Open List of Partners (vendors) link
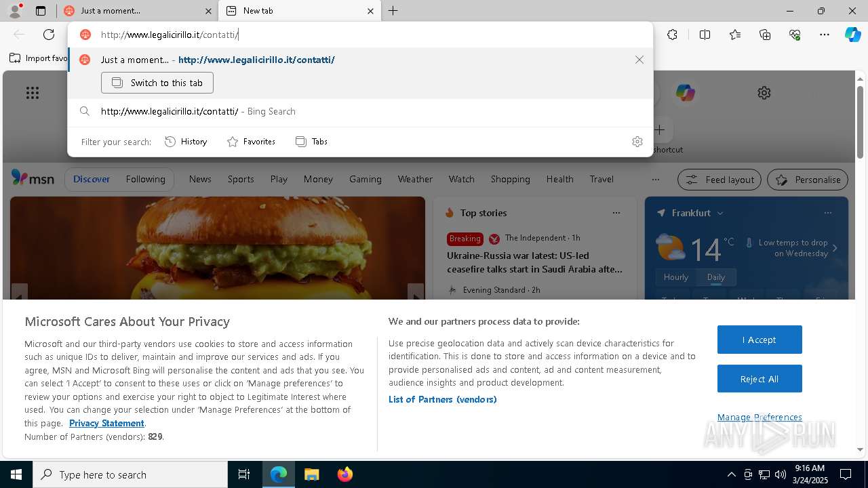The width and height of the screenshot is (868, 488). (x=442, y=399)
